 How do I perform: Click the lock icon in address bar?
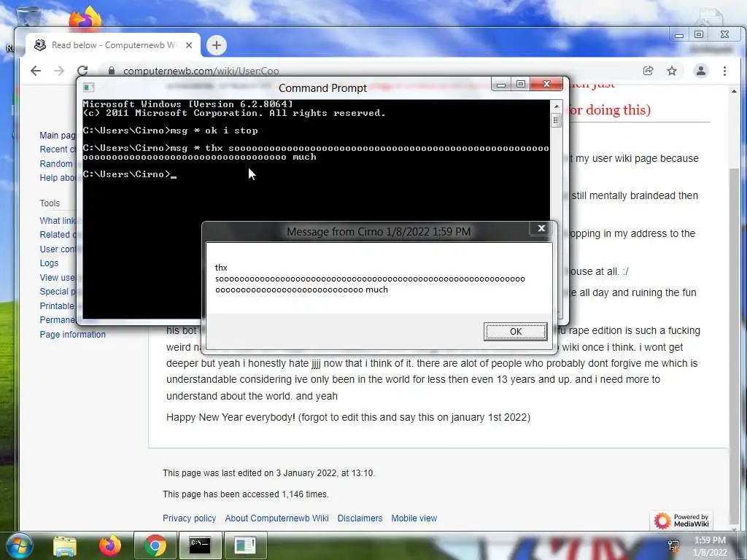[112, 71]
